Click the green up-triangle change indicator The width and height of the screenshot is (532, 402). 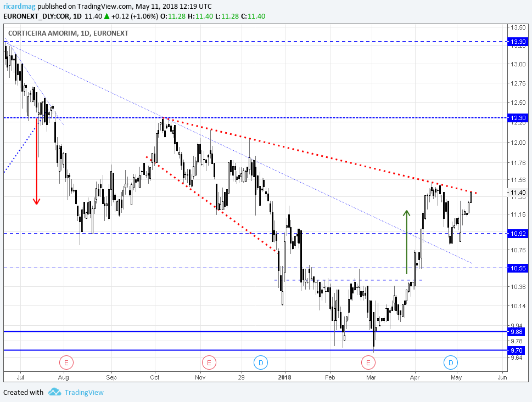tap(107, 16)
